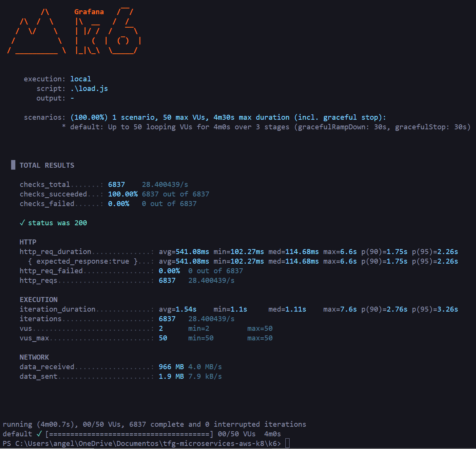The image size is (476, 449).
Task: Click the '0 out of 6837' text in checks_failed
Action: pyautogui.click(x=169, y=204)
